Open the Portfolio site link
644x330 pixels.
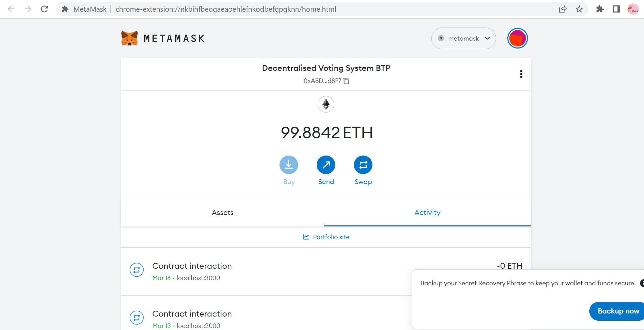click(331, 237)
